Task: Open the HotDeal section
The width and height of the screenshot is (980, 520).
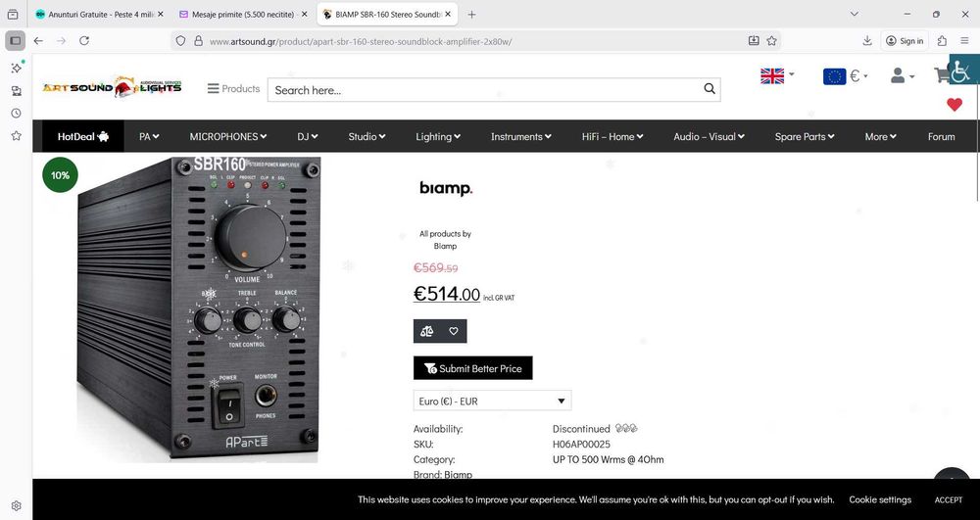Action: click(83, 136)
